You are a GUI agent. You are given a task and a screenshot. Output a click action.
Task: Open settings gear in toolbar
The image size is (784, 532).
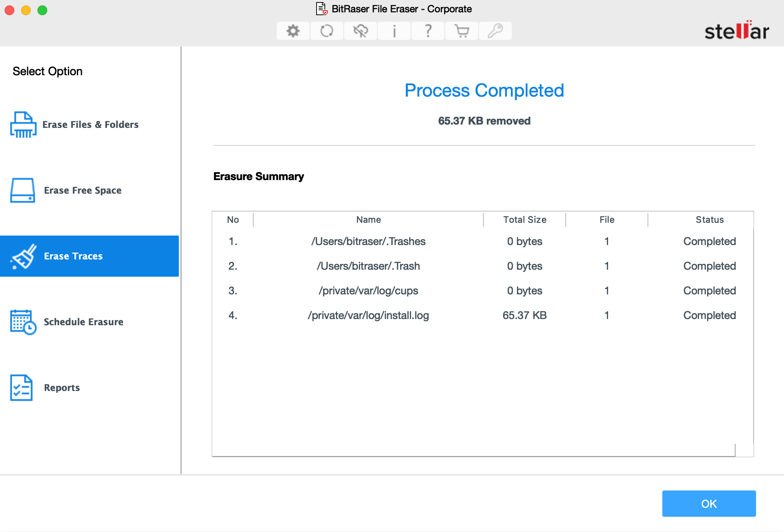pyautogui.click(x=293, y=31)
